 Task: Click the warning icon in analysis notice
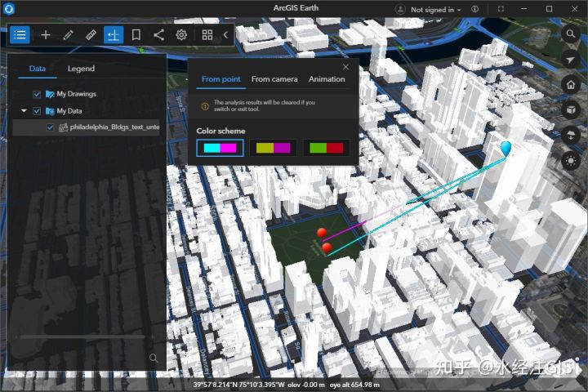tap(205, 106)
